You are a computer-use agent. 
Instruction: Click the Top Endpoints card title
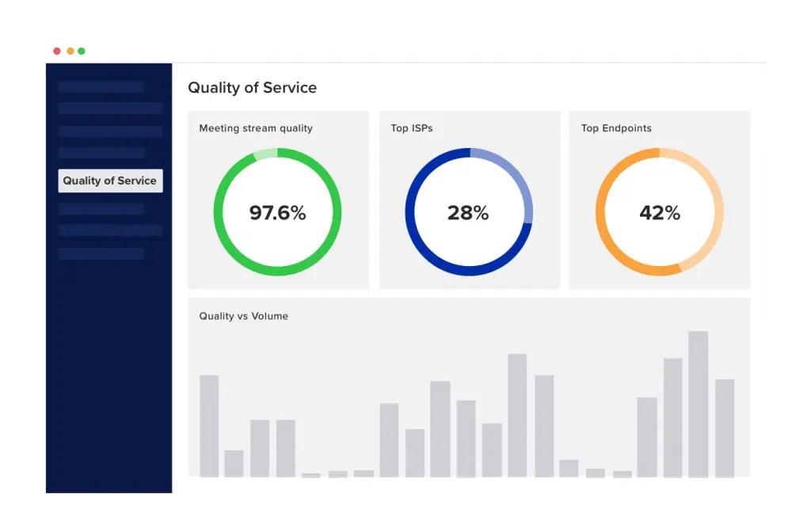tap(616, 128)
